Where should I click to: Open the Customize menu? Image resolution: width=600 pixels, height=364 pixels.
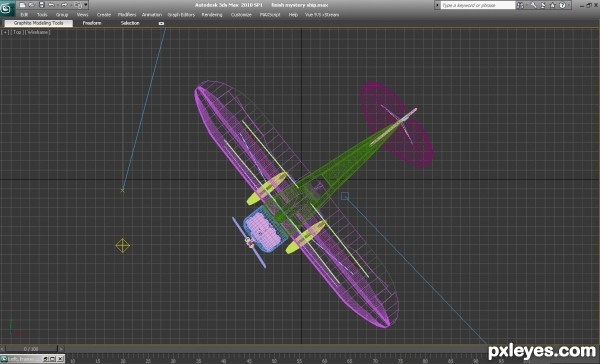(x=241, y=15)
